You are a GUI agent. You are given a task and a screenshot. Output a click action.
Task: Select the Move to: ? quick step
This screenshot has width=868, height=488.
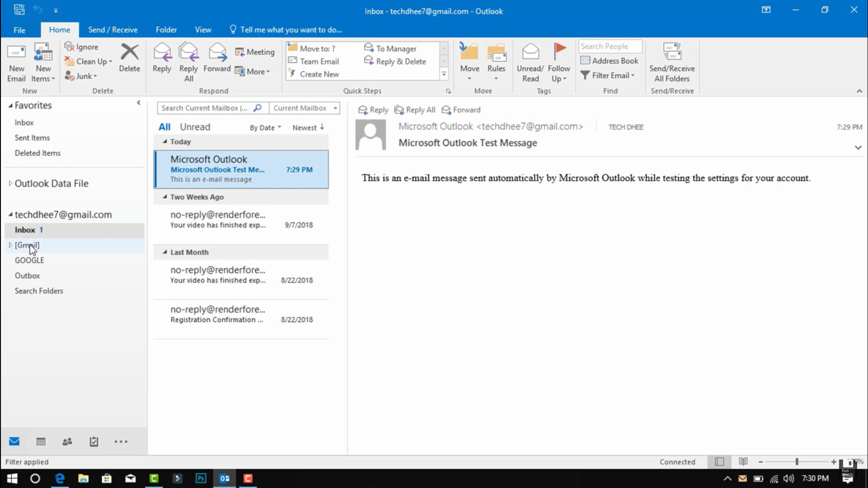(312, 48)
